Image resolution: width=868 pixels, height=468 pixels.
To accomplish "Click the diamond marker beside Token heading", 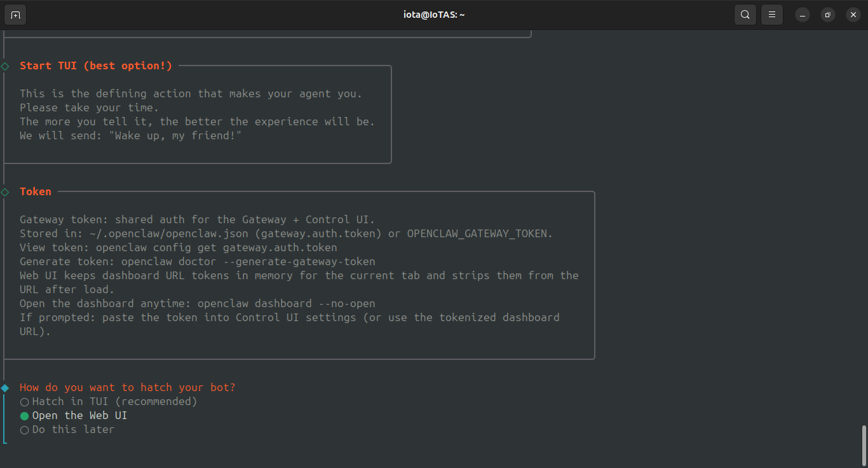I will tap(4, 191).
